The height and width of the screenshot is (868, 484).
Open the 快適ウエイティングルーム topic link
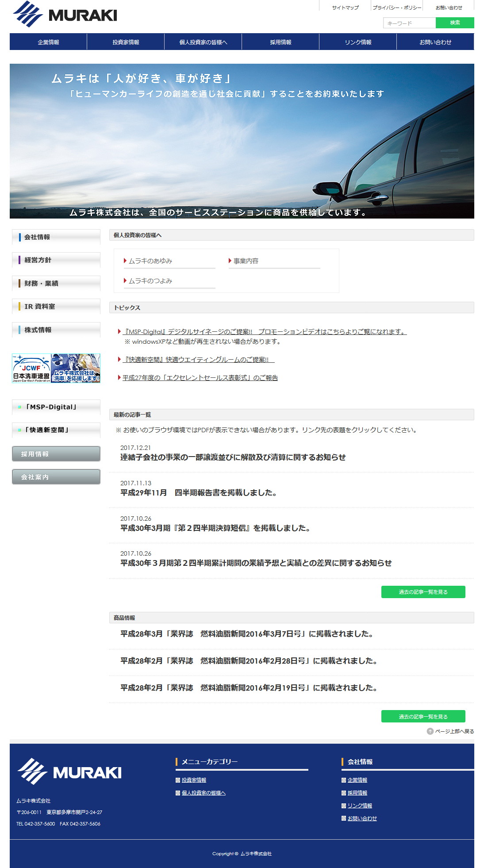[199, 360]
